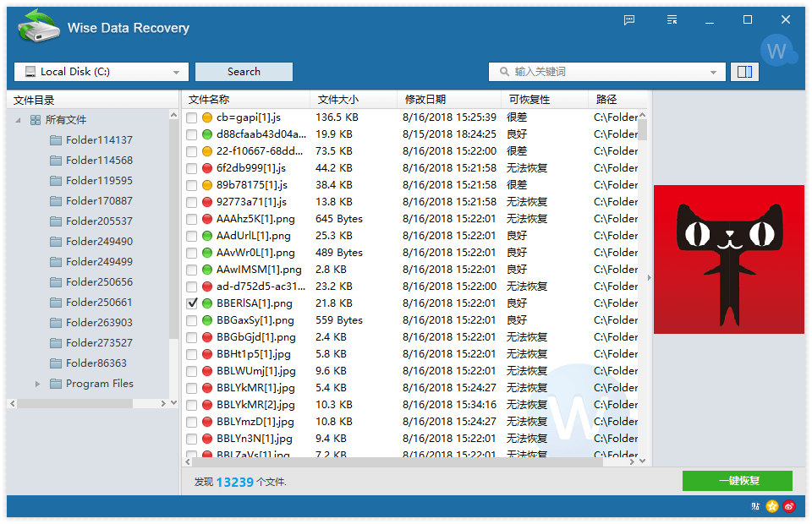Click green status dot of AAdUrlL[1].png
812x524 pixels.
207,236
